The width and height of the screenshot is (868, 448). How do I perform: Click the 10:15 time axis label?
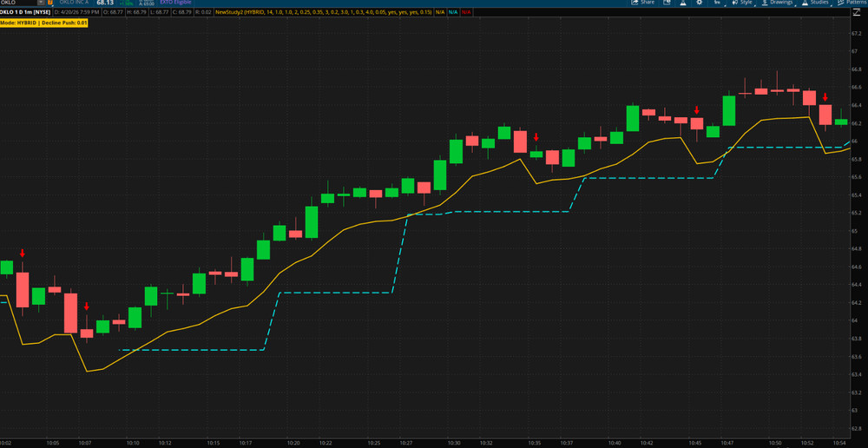[x=214, y=443]
